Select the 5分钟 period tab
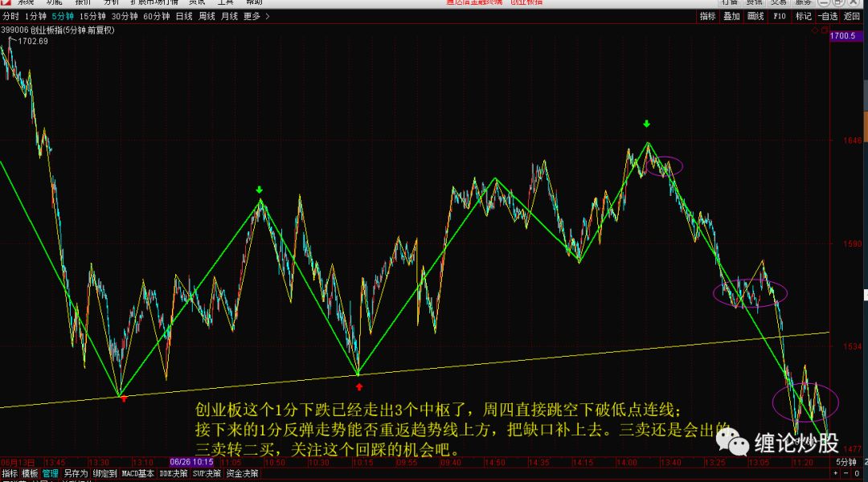 [x=63, y=17]
